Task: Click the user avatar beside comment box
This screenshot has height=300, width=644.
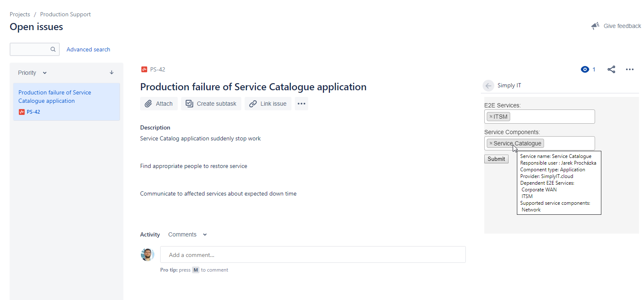Action: pyautogui.click(x=148, y=254)
